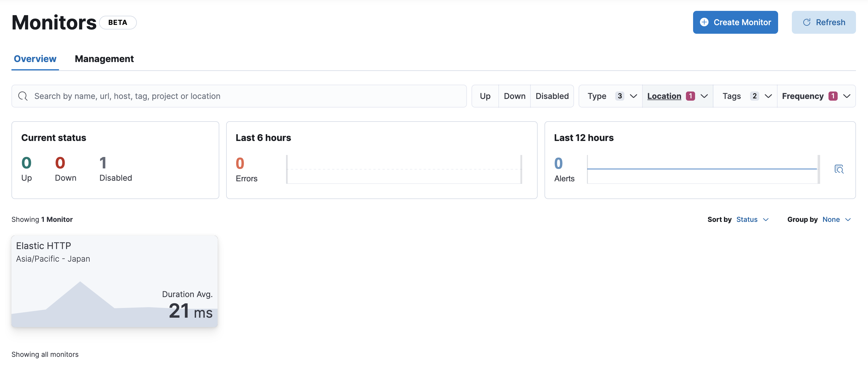Open the Elastic HTTP monitor card
Viewport: 868px width, 374px height.
[x=115, y=281]
